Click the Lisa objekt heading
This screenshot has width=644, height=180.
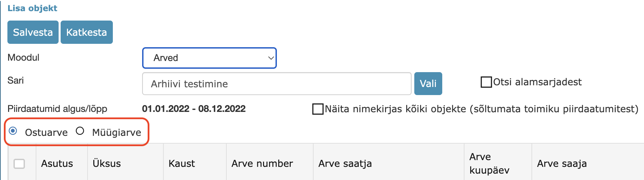pos(32,8)
